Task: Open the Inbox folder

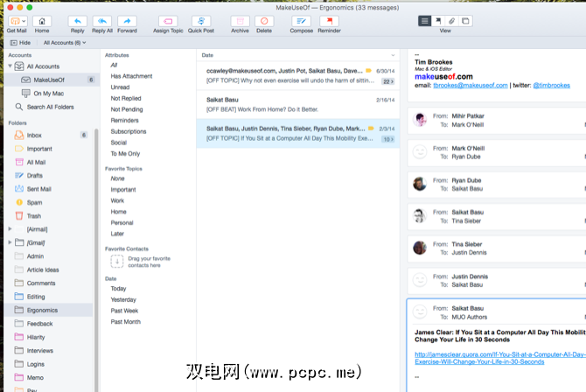Action: pos(49,135)
